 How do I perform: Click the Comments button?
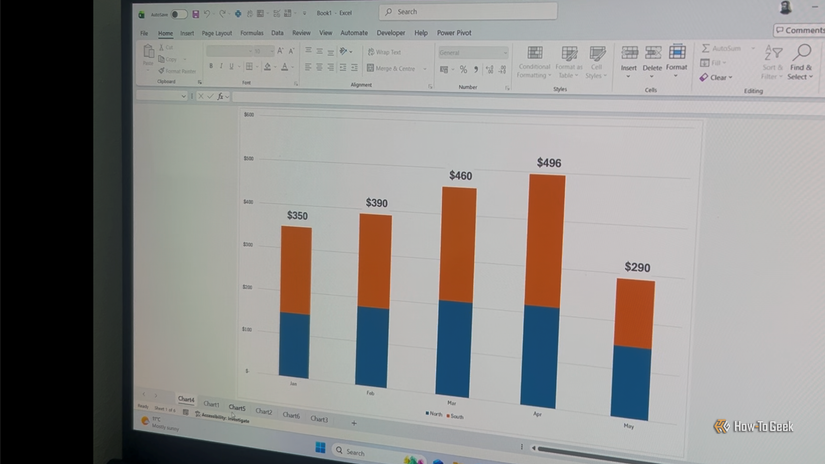click(x=800, y=31)
